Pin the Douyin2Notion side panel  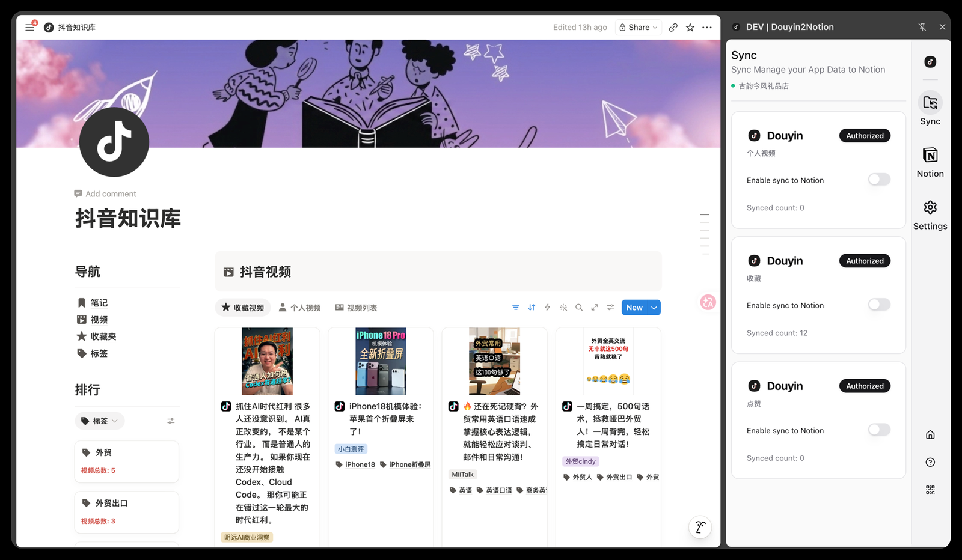[922, 27]
